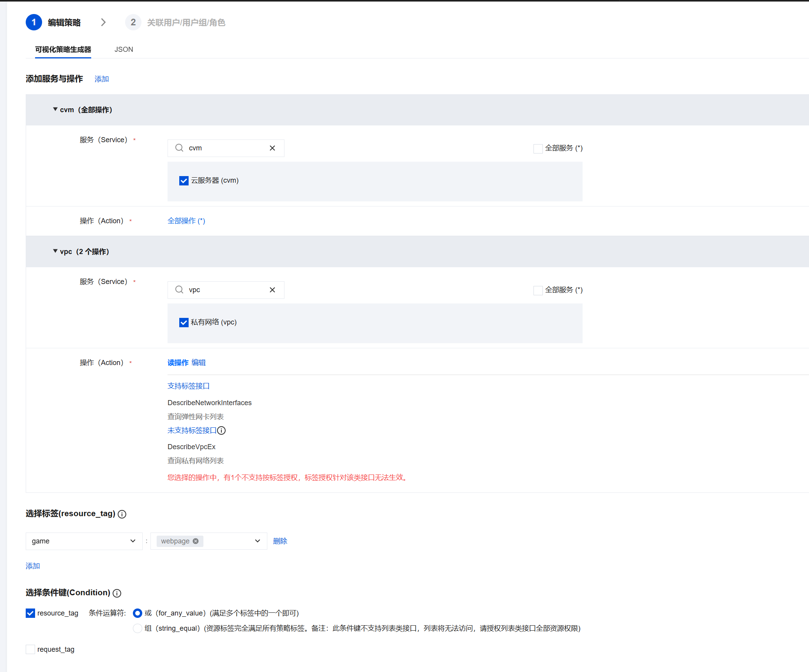This screenshot has width=809, height=672.
Task: Click 删除 link for game tag
Action: point(280,541)
